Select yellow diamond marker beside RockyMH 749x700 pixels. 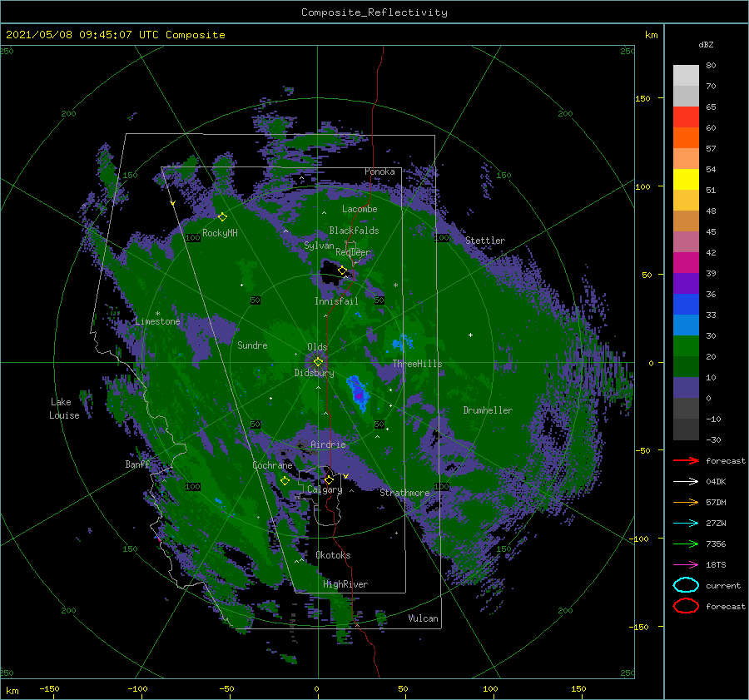(222, 217)
